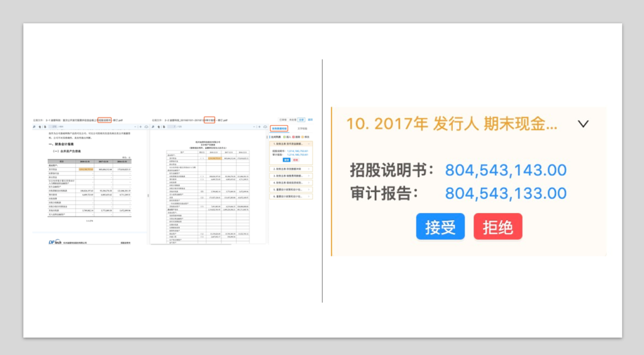Click the zoom-in plus icon in right PDF viewer
The image size is (644, 355).
click(x=260, y=126)
